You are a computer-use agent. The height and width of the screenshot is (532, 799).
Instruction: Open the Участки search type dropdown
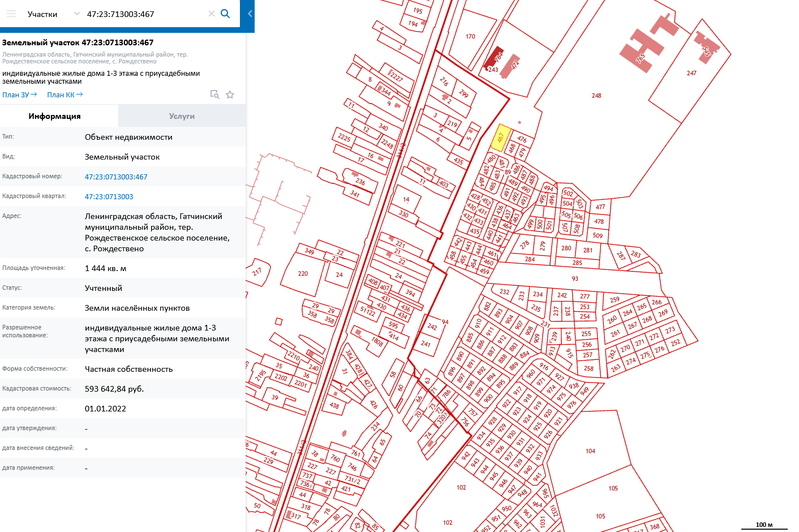[x=53, y=14]
